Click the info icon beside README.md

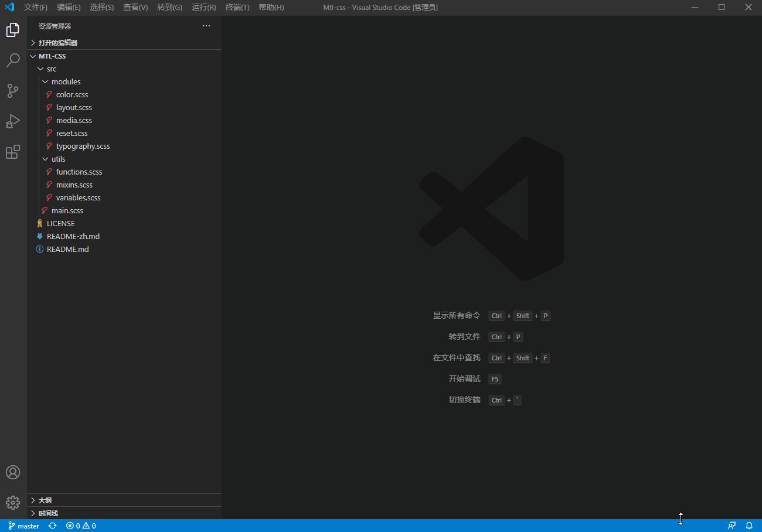pyautogui.click(x=40, y=249)
